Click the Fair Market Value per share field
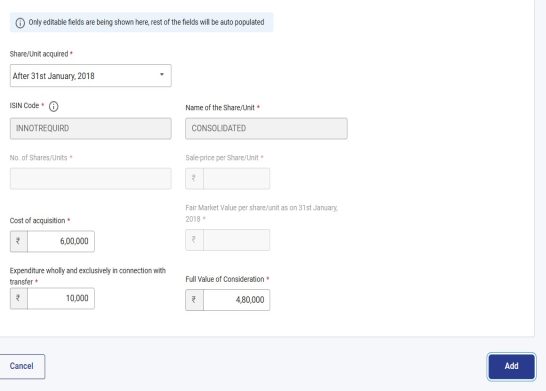 236,240
